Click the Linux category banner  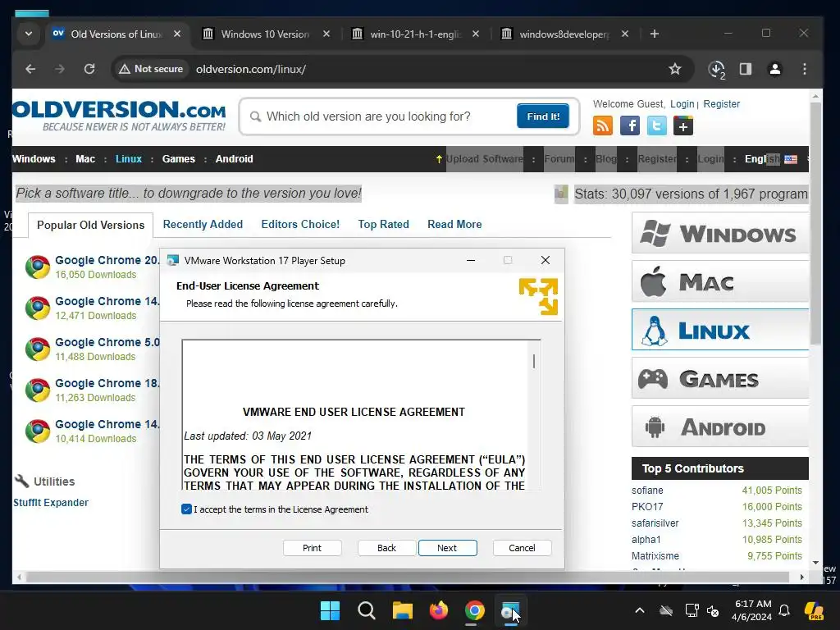pyautogui.click(x=720, y=330)
